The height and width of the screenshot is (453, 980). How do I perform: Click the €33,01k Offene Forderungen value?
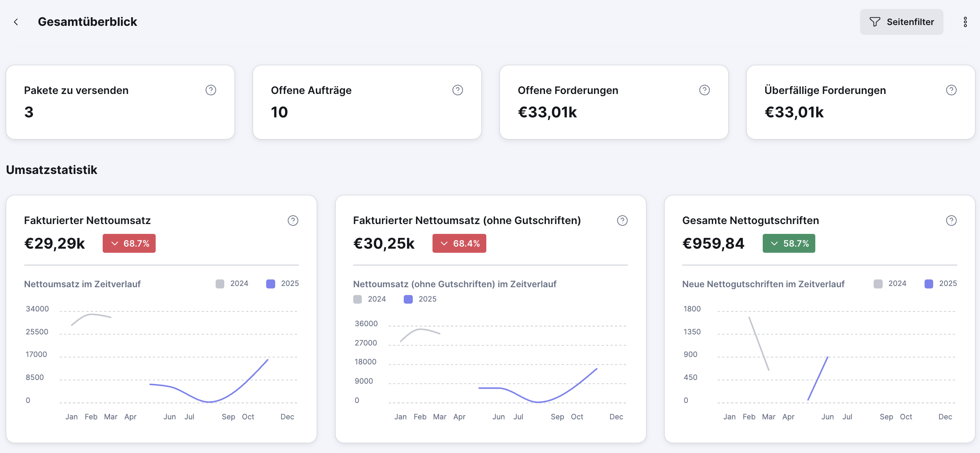(547, 112)
